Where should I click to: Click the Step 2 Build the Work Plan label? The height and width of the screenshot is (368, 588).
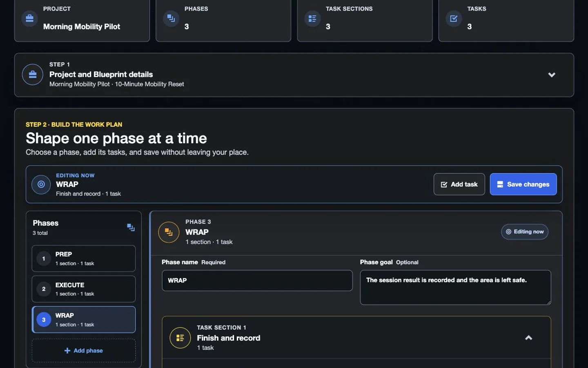pos(74,124)
